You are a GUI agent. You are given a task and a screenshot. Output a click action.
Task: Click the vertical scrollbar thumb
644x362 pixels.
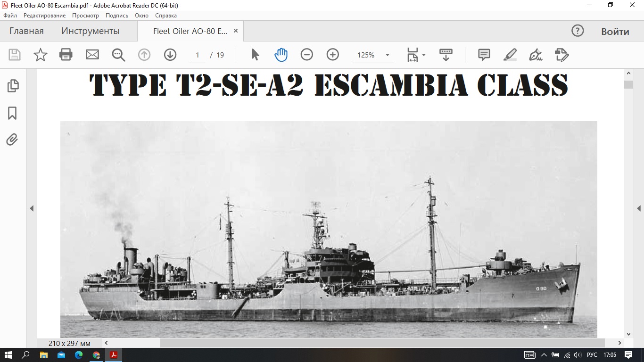[x=628, y=84]
